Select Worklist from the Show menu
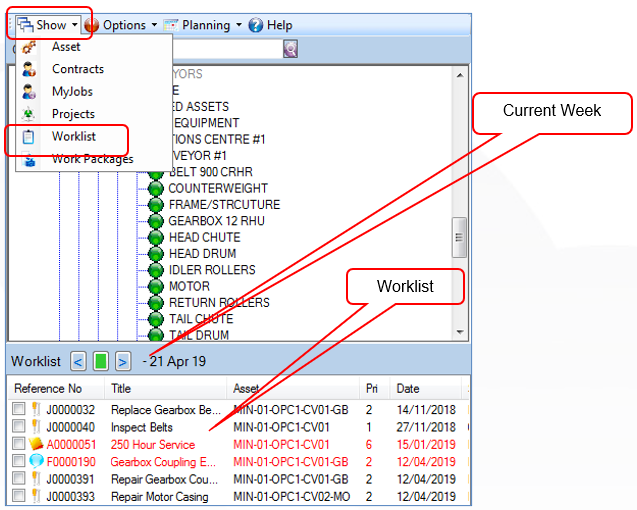Screen dimensions: 637x510 click(x=93, y=137)
